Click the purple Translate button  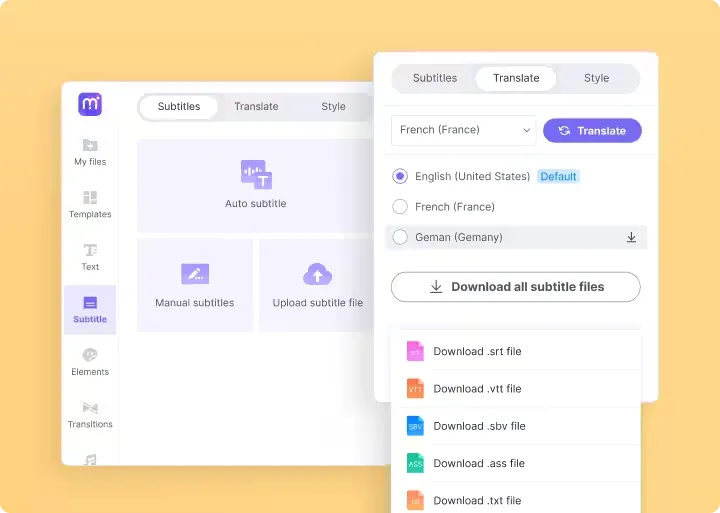pos(592,130)
